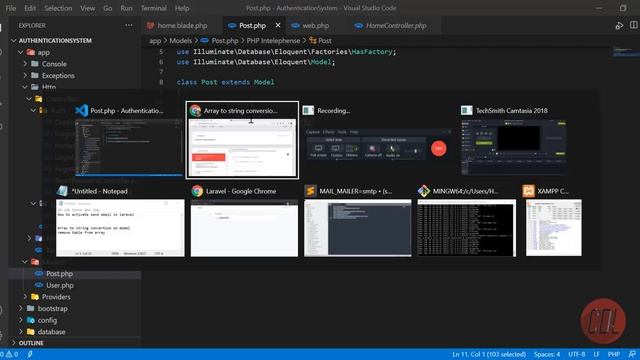The height and width of the screenshot is (360, 640).
Task: Collapse the app folder chevron
Action: (20, 52)
